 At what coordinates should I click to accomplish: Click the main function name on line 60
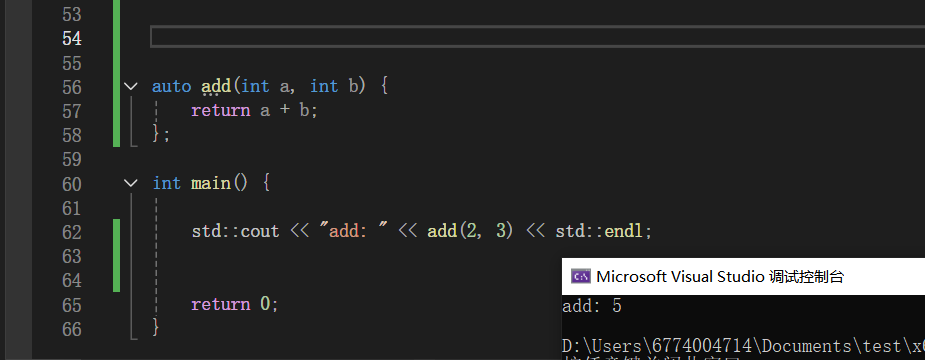tap(211, 184)
